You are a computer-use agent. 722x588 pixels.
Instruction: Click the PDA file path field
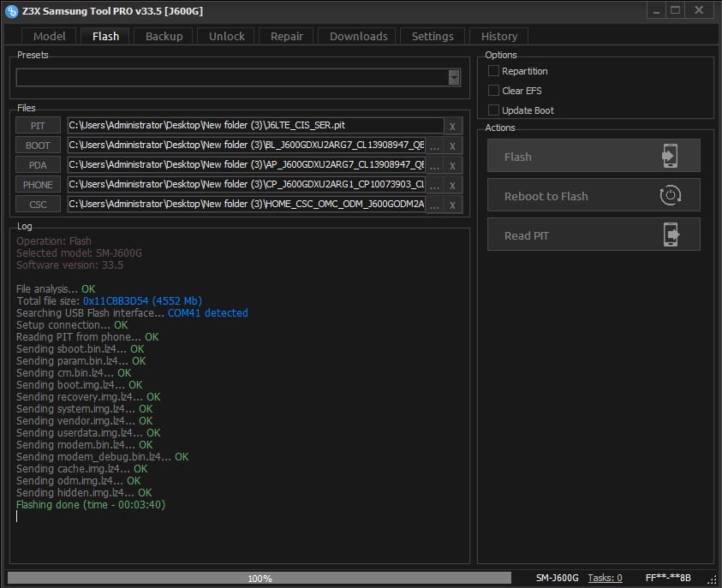[x=247, y=164]
